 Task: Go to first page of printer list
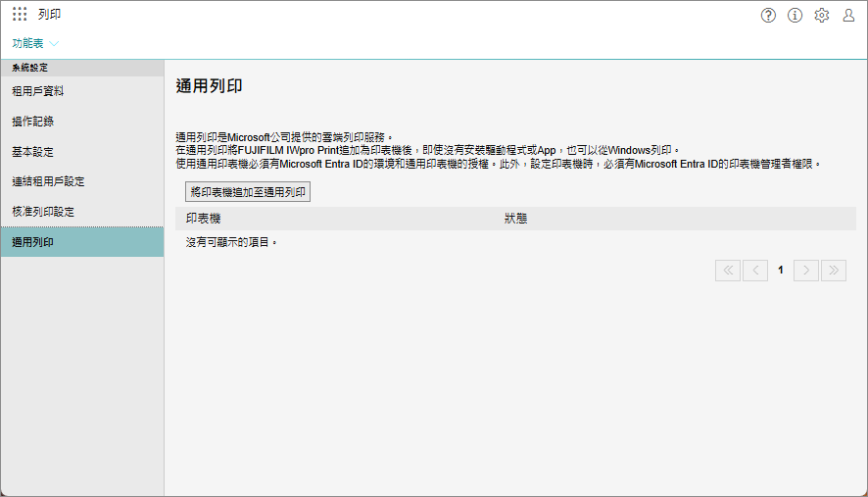pos(728,270)
